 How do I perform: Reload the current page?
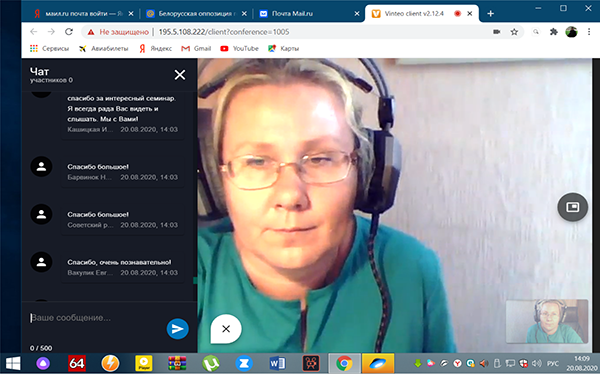[x=69, y=32]
